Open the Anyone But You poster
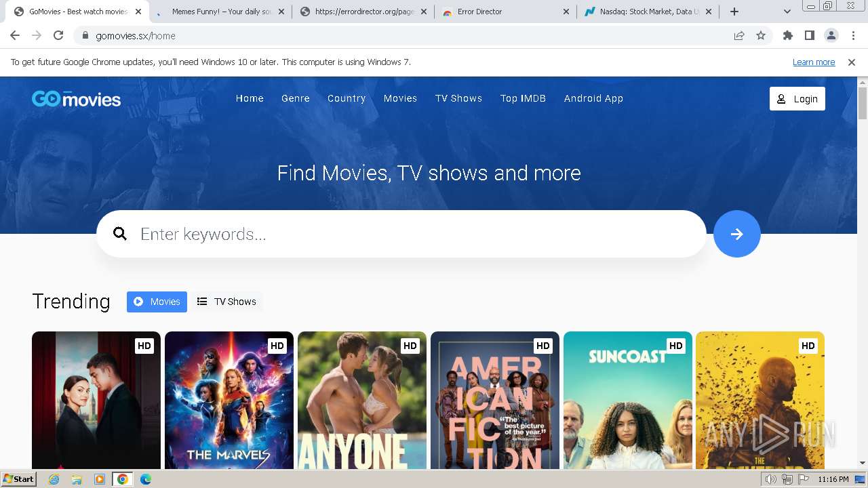The width and height of the screenshot is (868, 488). point(362,400)
